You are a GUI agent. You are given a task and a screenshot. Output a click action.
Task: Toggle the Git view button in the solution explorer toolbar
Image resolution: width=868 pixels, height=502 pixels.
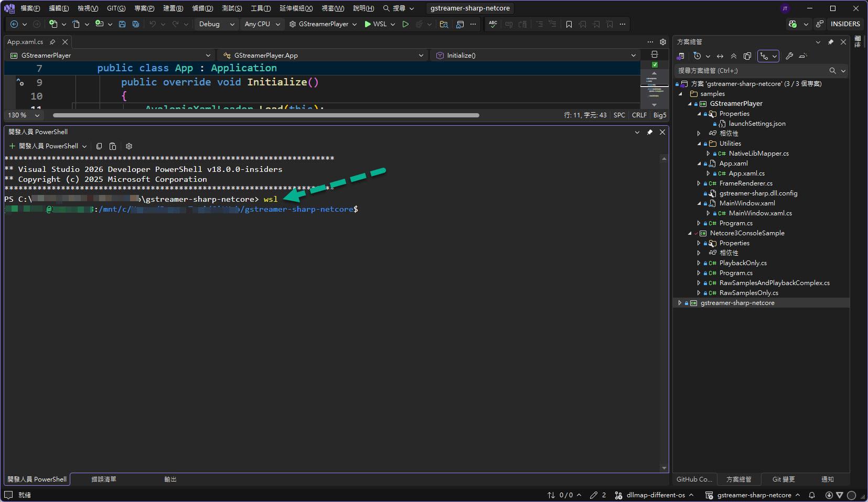[x=765, y=56]
